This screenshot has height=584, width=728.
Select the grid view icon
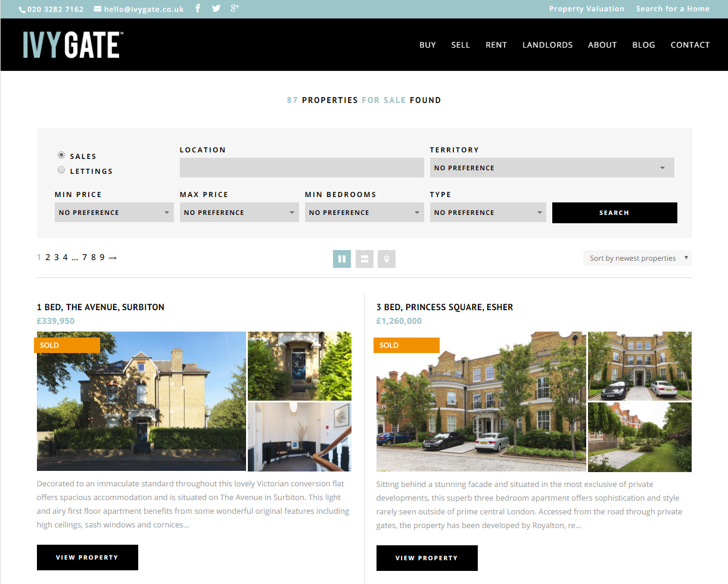click(x=341, y=258)
